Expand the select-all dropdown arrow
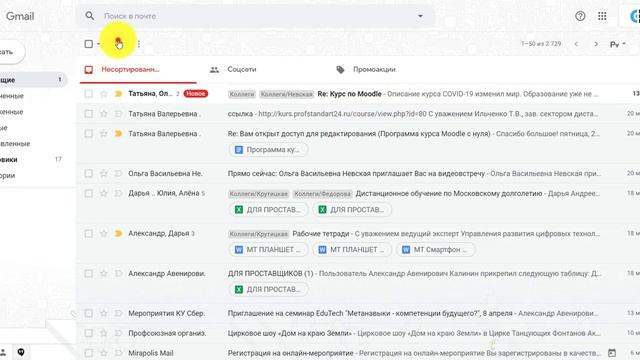Viewport: 640px width, 360px height. pyautogui.click(x=98, y=44)
